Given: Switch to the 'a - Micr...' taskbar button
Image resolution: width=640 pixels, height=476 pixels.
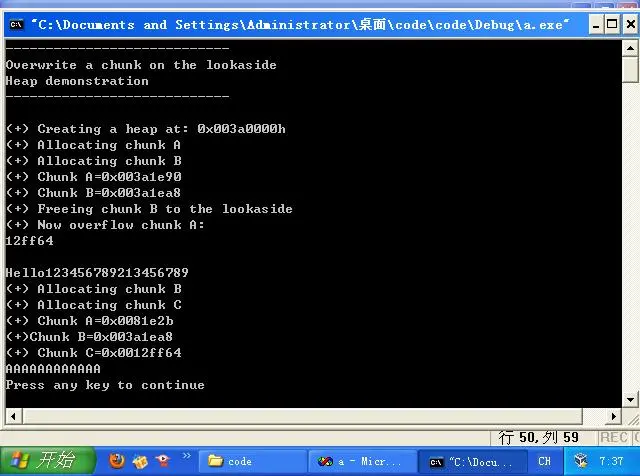Looking at the screenshot, I should point(362,462).
